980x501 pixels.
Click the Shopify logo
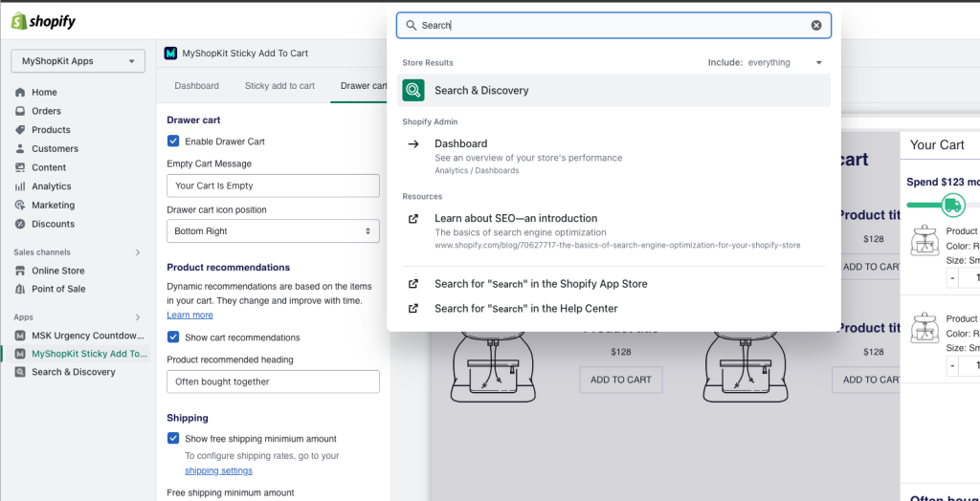point(43,21)
